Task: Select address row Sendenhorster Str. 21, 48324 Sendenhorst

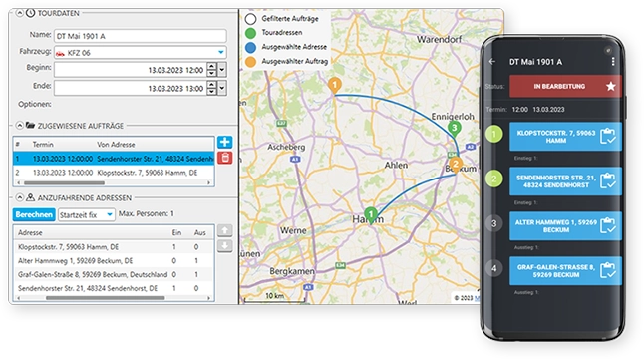Action: point(114,288)
